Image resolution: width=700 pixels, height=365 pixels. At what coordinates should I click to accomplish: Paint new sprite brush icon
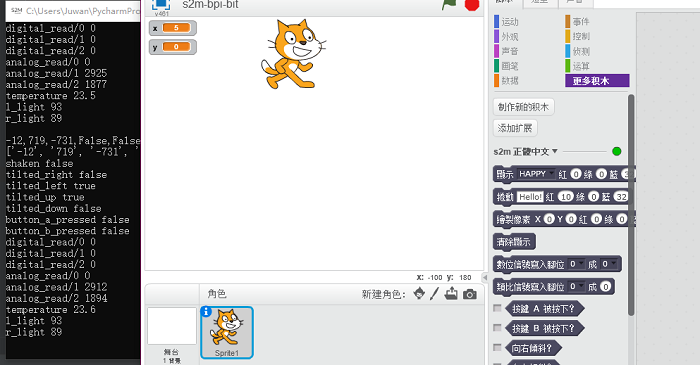point(434,294)
